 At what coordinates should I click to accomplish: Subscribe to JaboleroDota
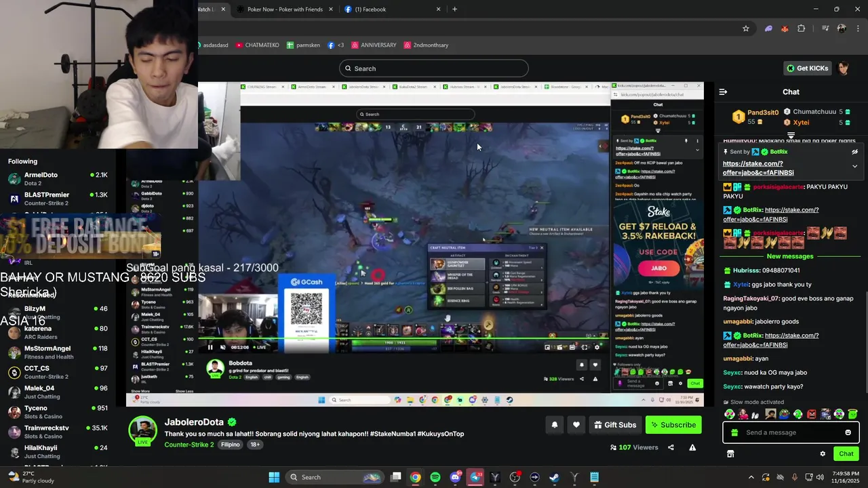tap(673, 425)
